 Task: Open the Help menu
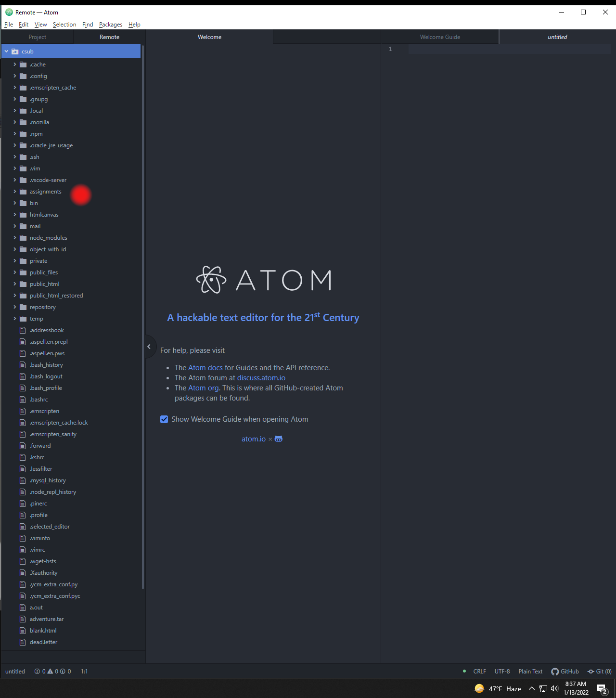point(134,25)
